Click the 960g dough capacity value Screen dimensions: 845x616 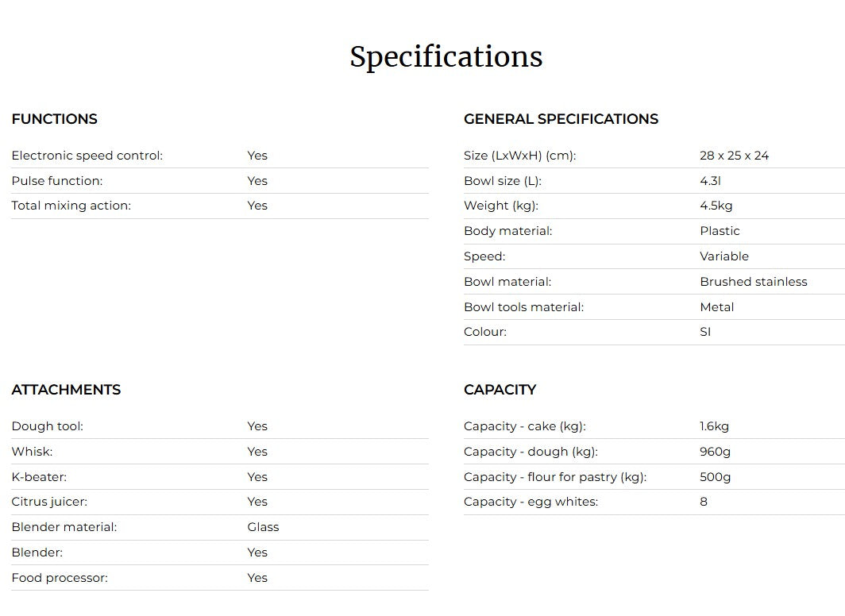(x=715, y=452)
